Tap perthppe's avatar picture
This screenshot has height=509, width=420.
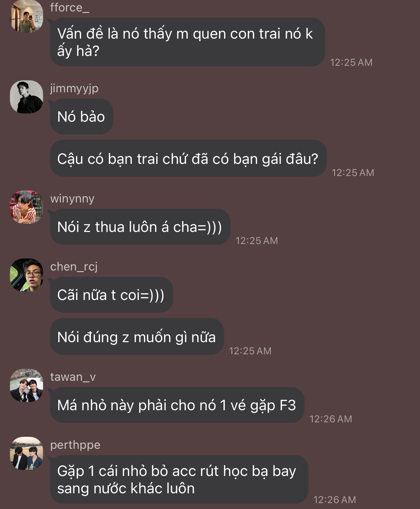(x=26, y=453)
